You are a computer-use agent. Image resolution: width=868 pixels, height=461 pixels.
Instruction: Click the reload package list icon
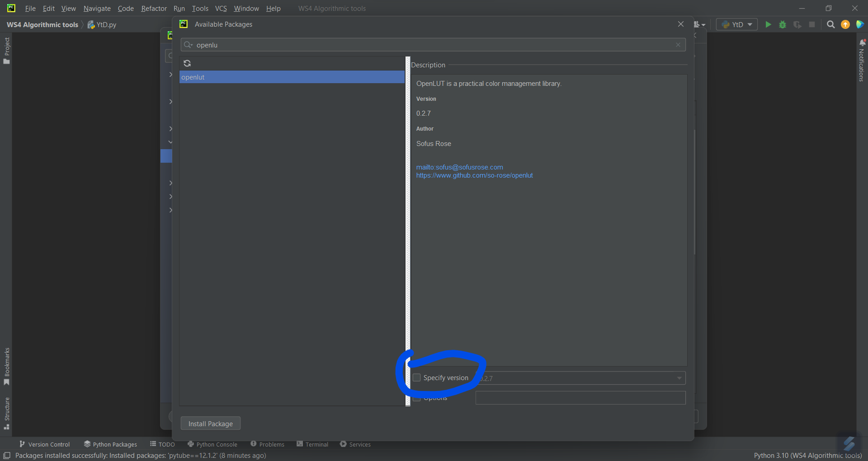[x=187, y=63]
